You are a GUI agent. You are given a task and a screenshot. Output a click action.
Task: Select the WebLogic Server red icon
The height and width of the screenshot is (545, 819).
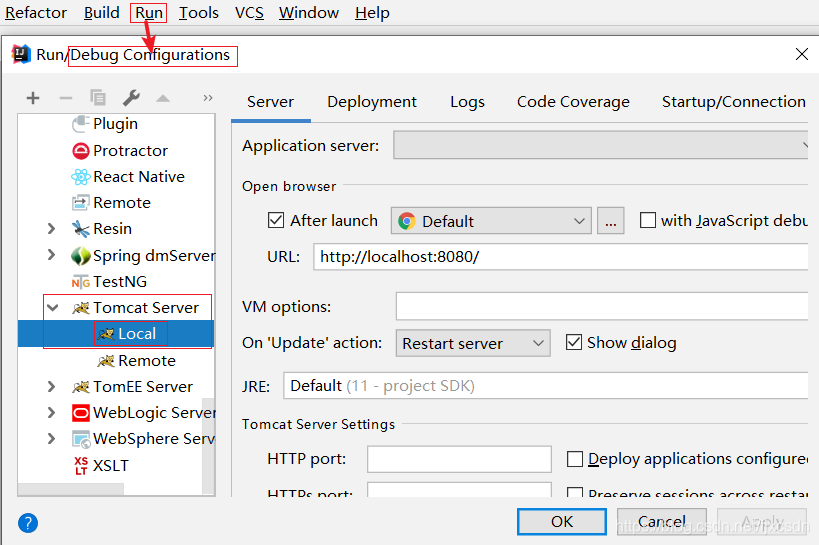click(80, 413)
